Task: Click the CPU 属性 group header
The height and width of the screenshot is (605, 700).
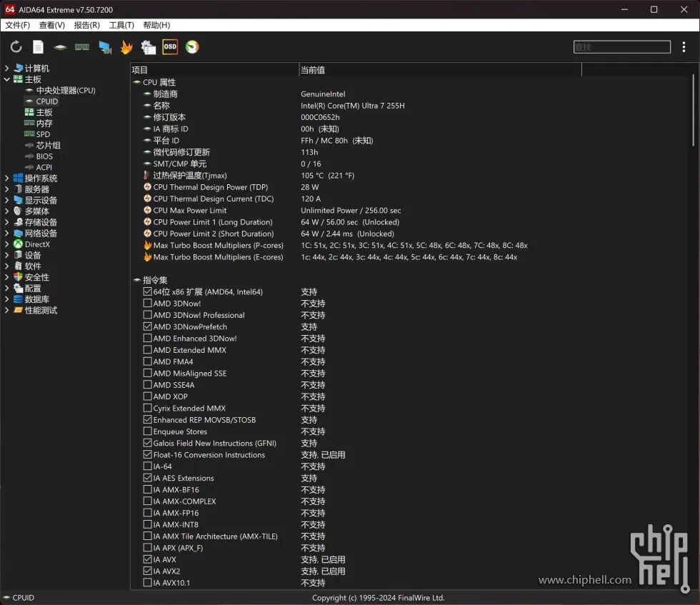Action: click(x=159, y=82)
